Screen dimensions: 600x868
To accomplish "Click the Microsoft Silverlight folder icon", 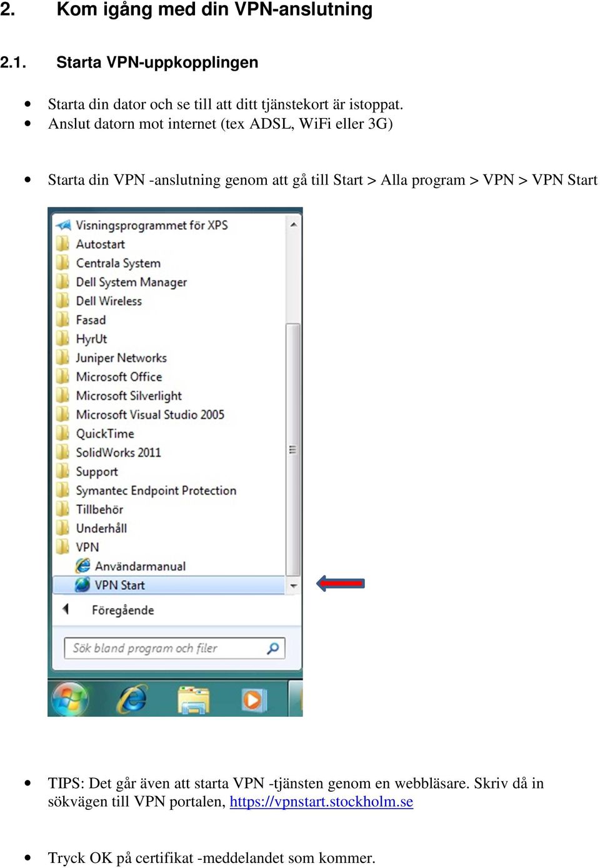I will [x=62, y=396].
